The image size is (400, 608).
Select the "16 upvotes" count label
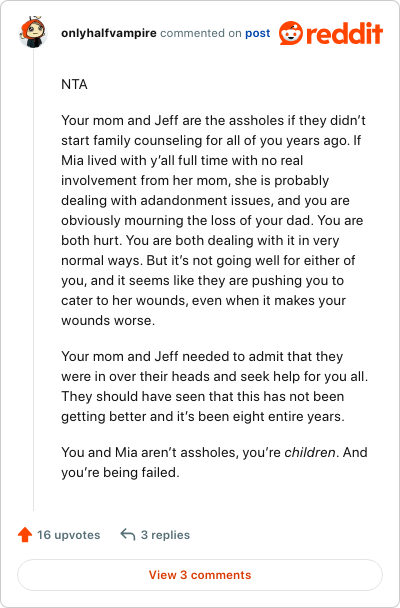(x=69, y=535)
